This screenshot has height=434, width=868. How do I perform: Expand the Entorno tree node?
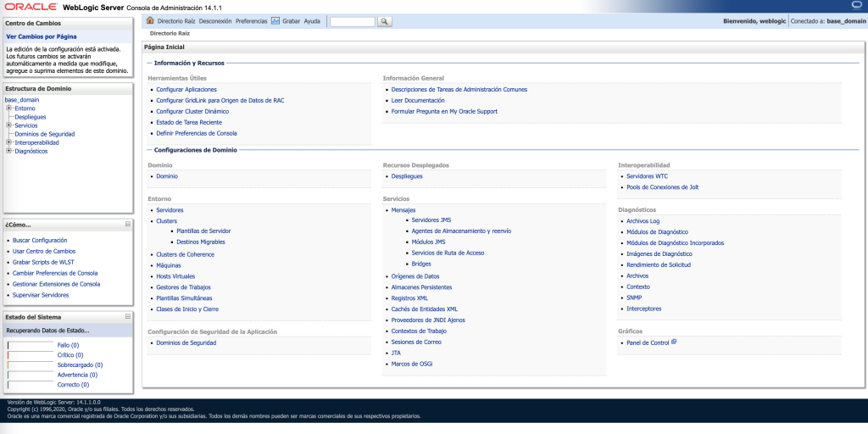[8, 108]
